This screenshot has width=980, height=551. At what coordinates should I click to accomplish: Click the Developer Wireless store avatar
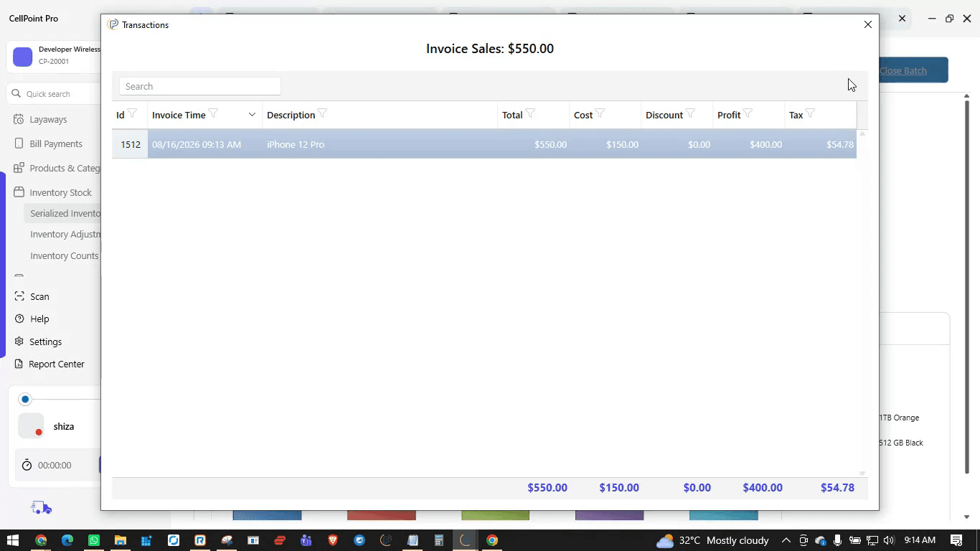(23, 57)
